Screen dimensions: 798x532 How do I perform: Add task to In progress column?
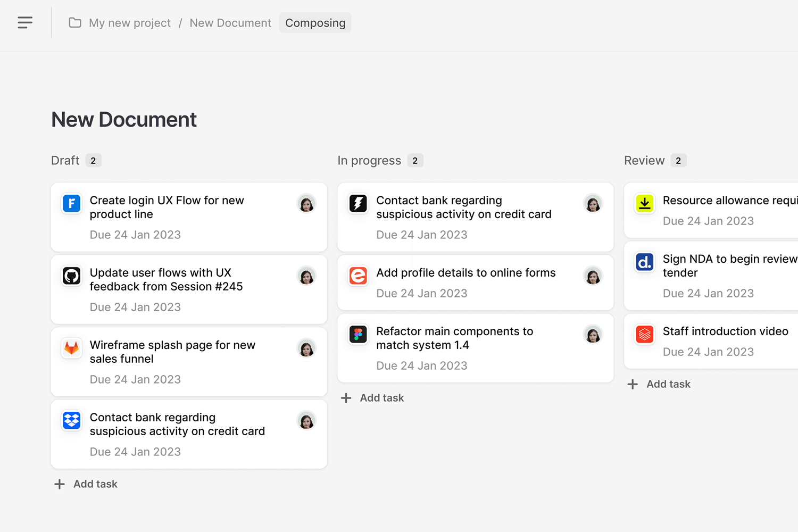[372, 398]
